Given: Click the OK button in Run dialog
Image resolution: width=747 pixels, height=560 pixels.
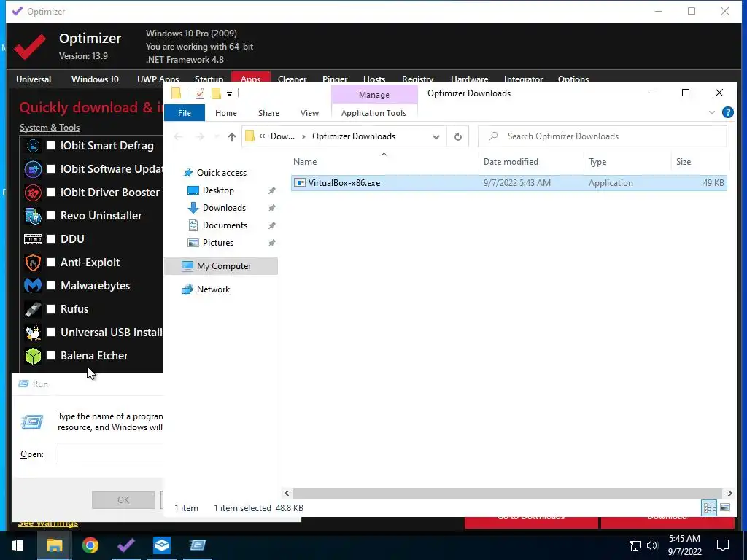Looking at the screenshot, I should [123, 500].
